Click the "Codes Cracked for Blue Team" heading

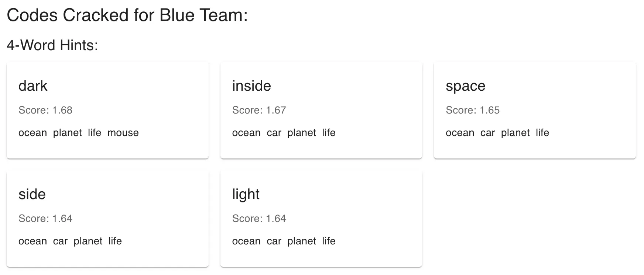127,15
